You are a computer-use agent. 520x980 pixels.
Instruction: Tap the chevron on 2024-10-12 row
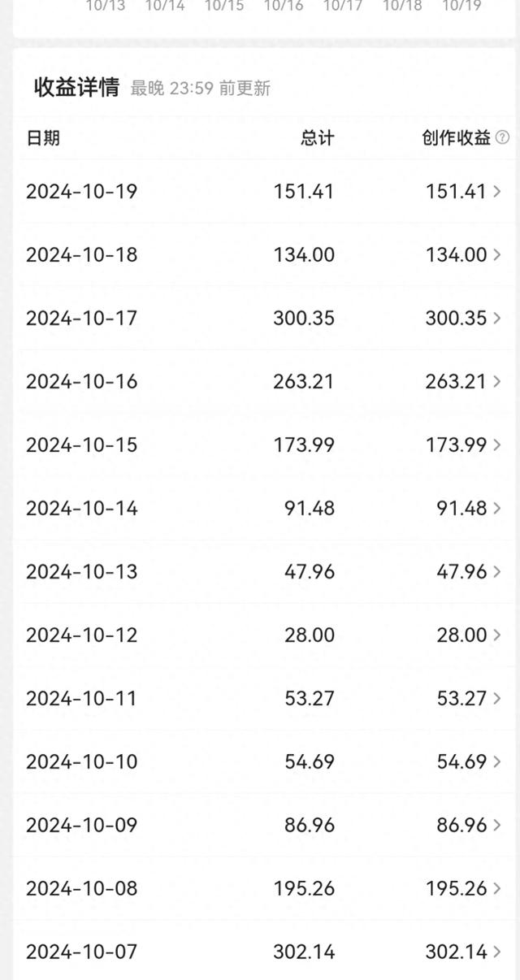(x=497, y=635)
